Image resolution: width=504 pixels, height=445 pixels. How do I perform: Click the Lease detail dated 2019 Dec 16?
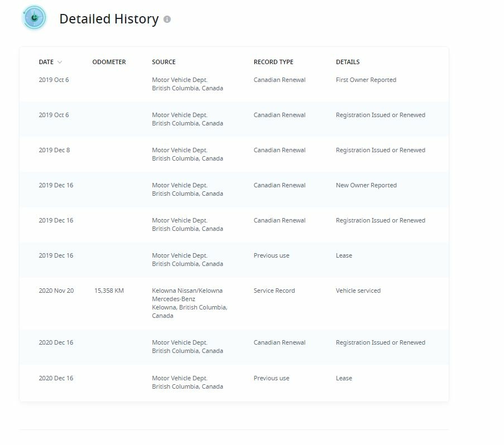click(x=344, y=255)
